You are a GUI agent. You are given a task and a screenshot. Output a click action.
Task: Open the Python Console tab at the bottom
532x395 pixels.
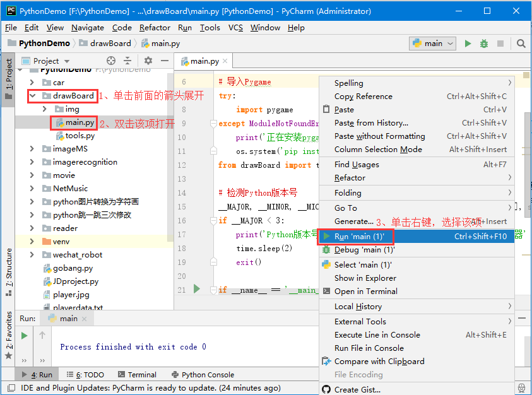(203, 375)
